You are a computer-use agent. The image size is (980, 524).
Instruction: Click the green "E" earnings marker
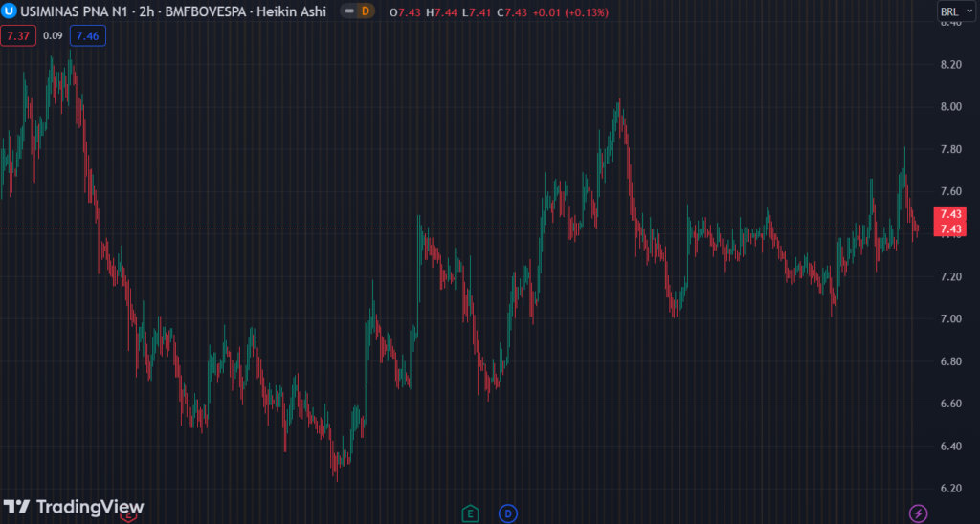coord(470,514)
